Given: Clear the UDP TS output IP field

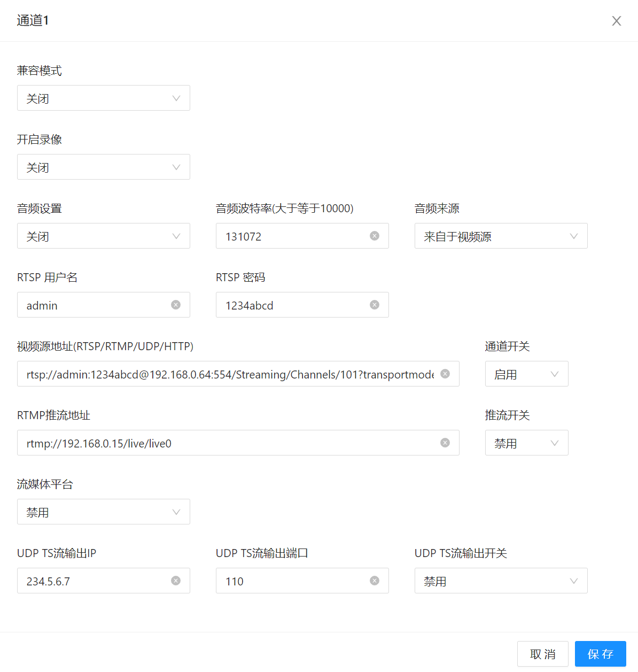Looking at the screenshot, I should pyautogui.click(x=176, y=581).
